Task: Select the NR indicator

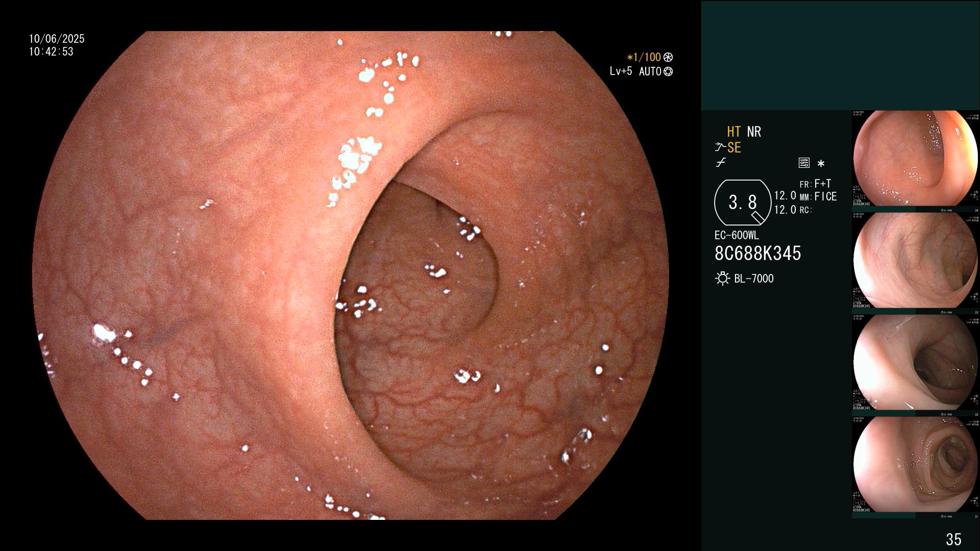Action: (754, 132)
